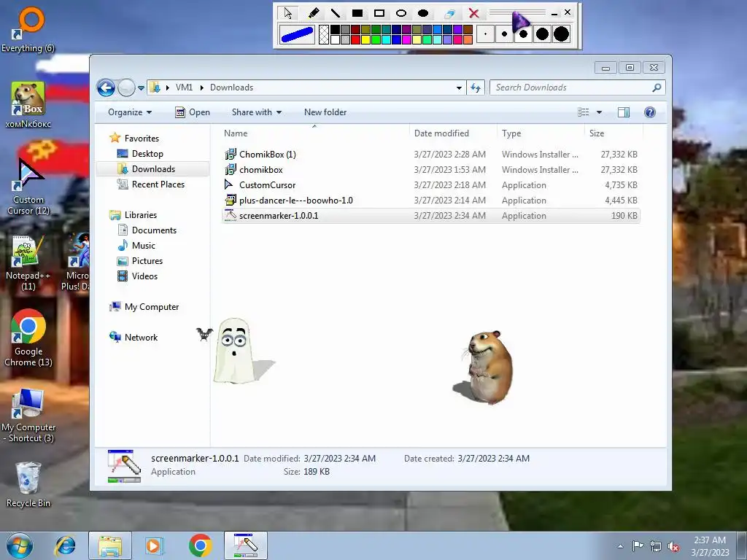Viewport: 747px width, 560px height.
Task: Choose the second largest pen size
Action: pos(542,34)
